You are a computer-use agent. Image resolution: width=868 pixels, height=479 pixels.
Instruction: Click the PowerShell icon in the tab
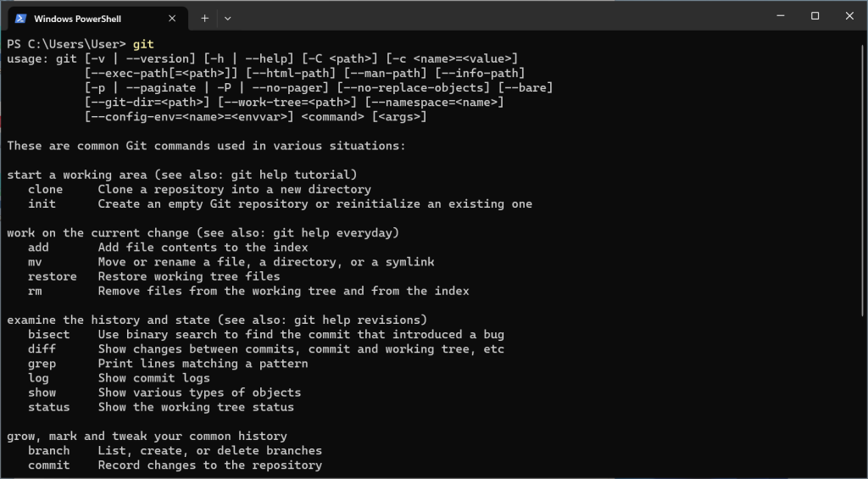click(19, 18)
